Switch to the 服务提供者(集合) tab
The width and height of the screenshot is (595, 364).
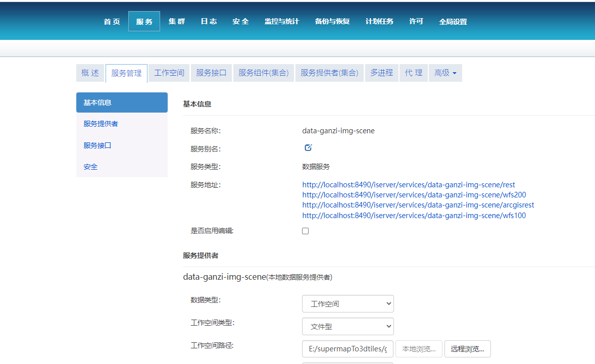(x=329, y=73)
